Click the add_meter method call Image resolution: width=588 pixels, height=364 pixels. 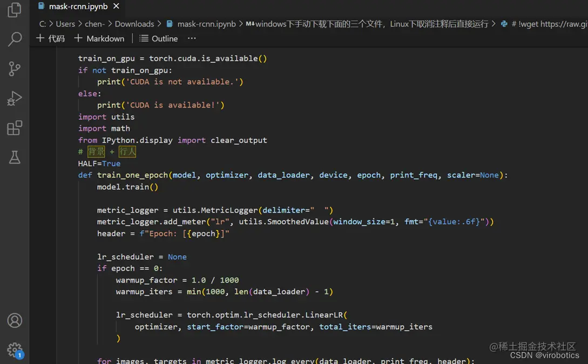185,222
